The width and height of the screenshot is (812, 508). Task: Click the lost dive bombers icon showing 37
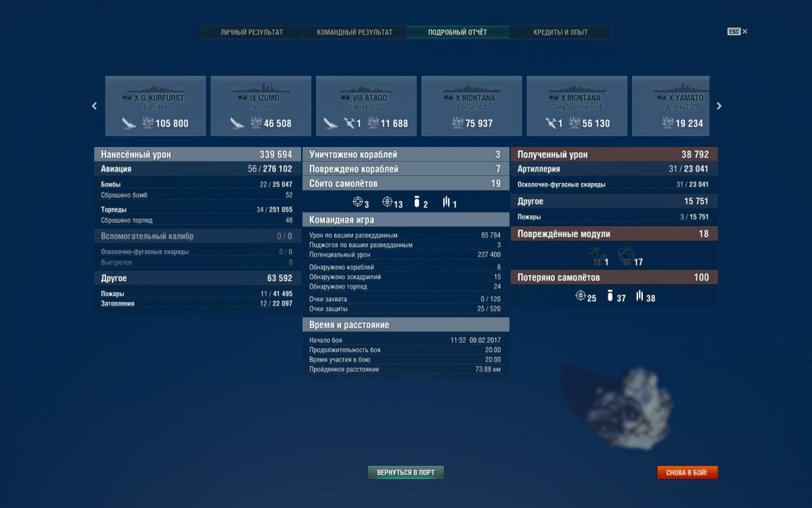point(610,296)
